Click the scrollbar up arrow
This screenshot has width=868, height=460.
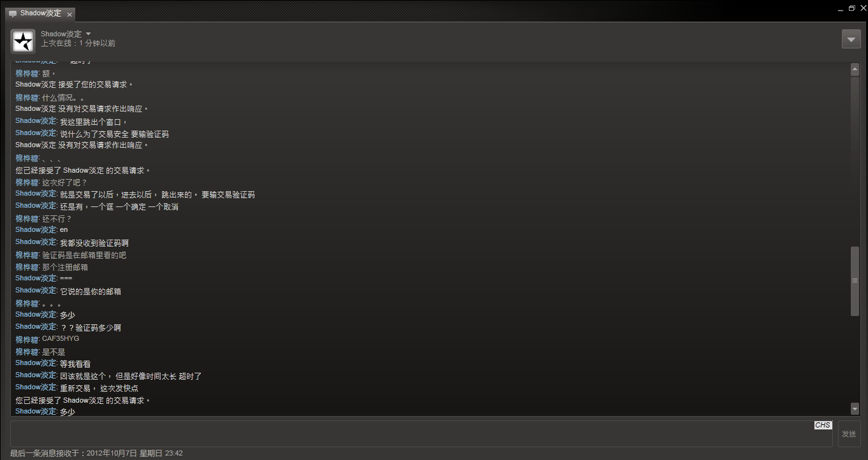(855, 69)
